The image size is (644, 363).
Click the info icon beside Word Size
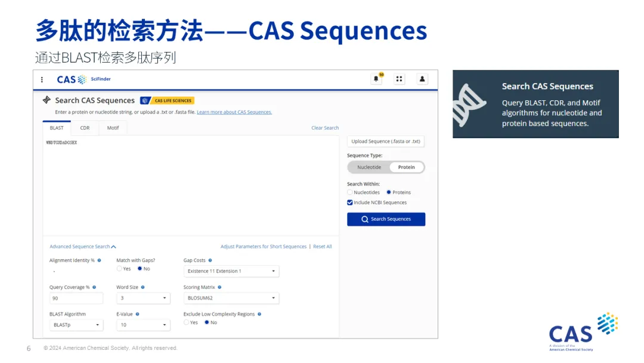click(143, 287)
